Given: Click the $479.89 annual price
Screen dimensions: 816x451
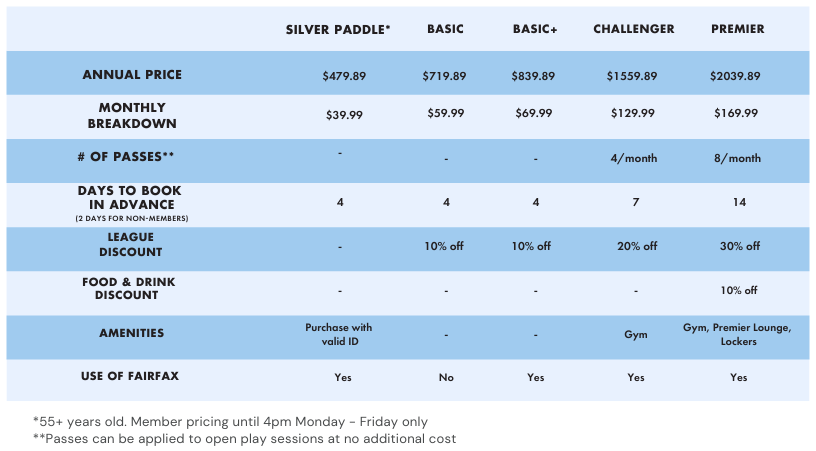Looking at the screenshot, I should point(344,76).
